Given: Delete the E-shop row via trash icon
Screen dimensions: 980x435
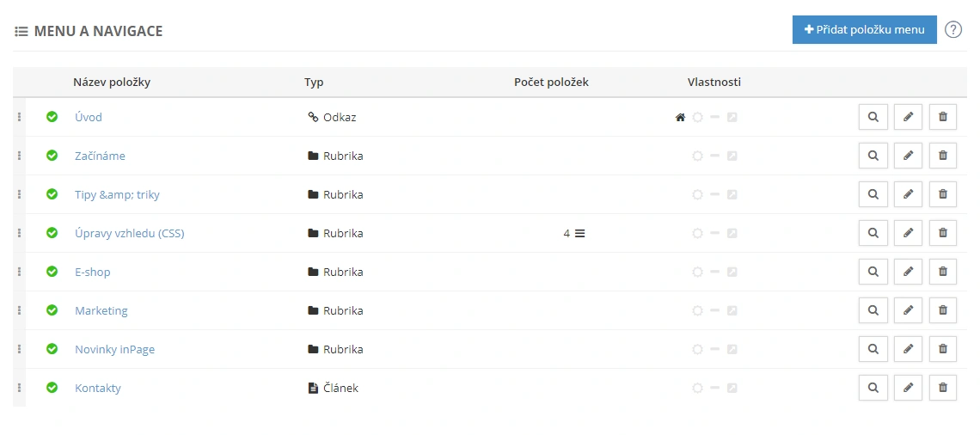Looking at the screenshot, I should click(x=942, y=272).
